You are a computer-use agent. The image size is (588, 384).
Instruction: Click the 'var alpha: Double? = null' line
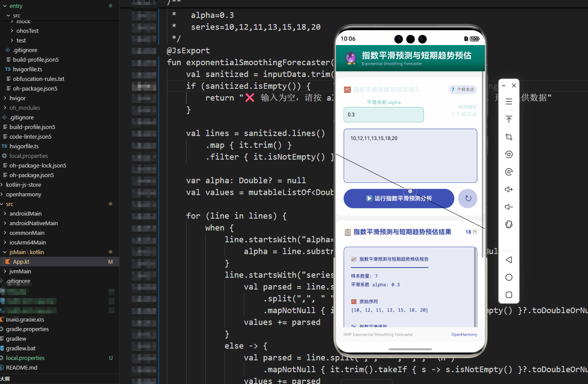tap(246, 180)
